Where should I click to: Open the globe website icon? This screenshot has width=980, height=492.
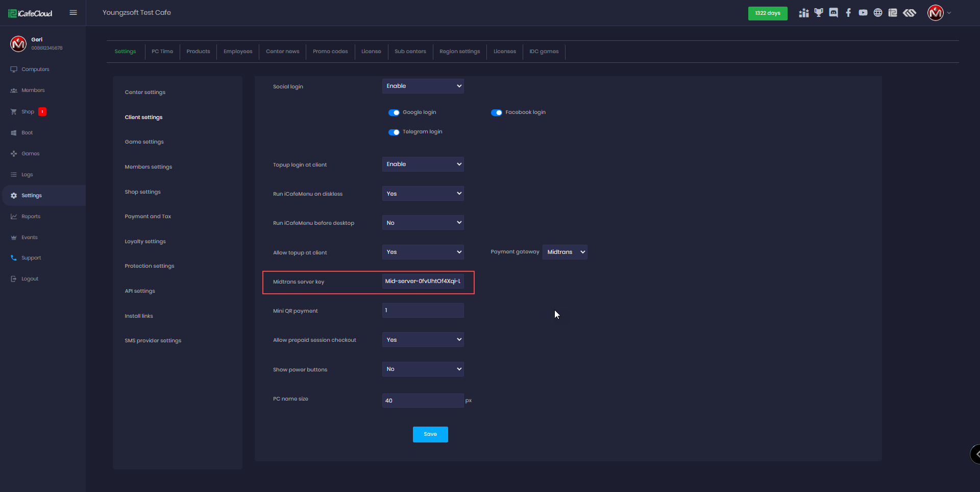[878, 13]
